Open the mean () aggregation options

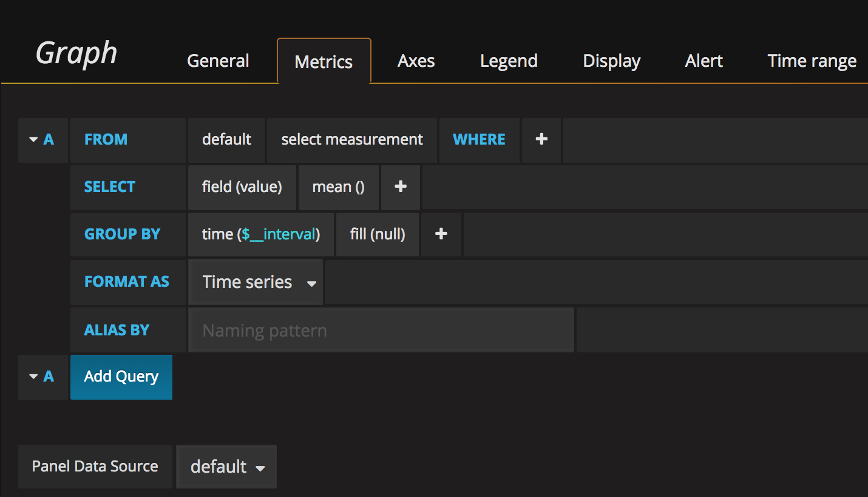click(x=338, y=187)
